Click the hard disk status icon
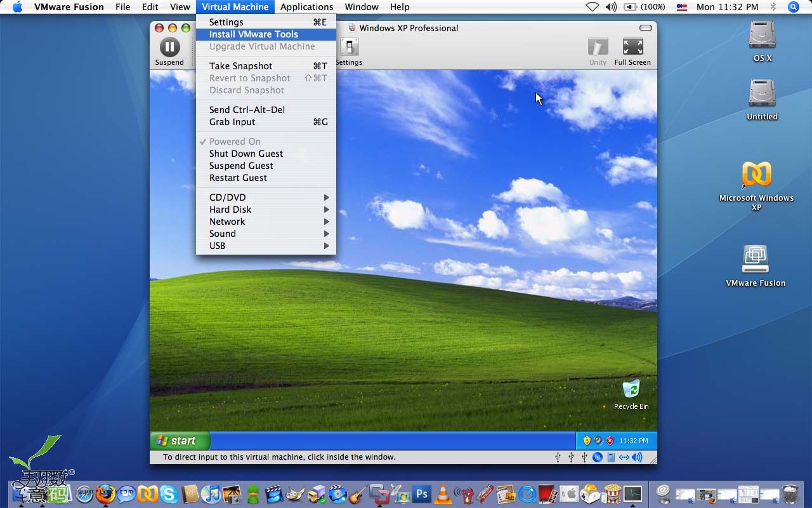 (611, 457)
